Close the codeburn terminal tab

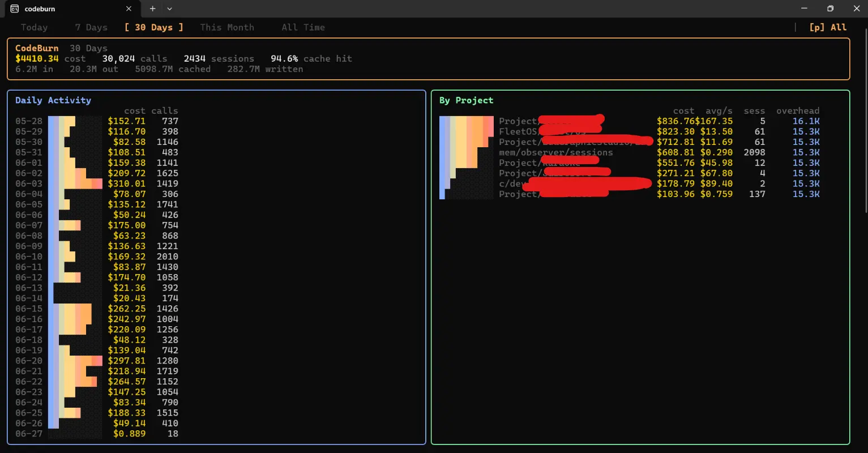pyautogui.click(x=129, y=9)
